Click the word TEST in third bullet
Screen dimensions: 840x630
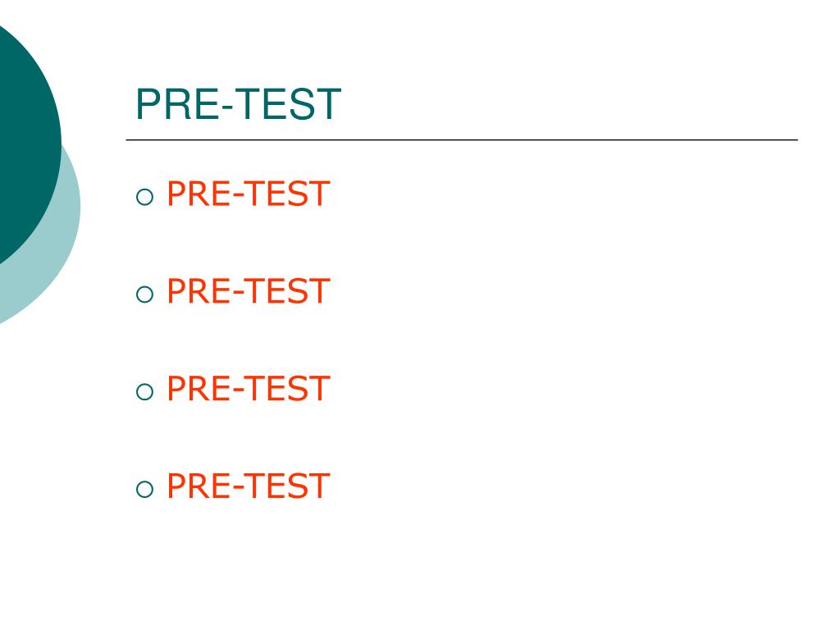(289, 388)
